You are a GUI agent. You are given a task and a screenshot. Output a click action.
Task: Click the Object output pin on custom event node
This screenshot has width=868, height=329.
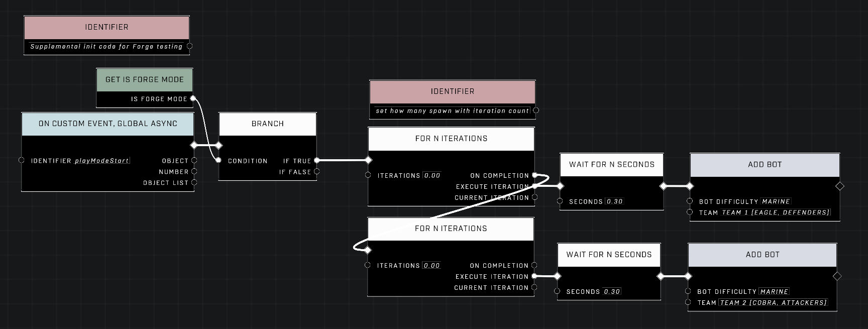click(194, 161)
